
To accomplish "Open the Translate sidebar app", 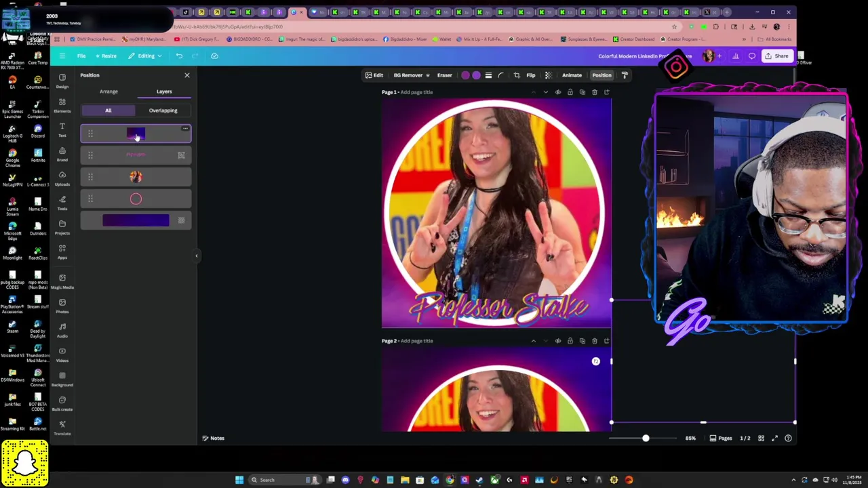I will pos(62,428).
